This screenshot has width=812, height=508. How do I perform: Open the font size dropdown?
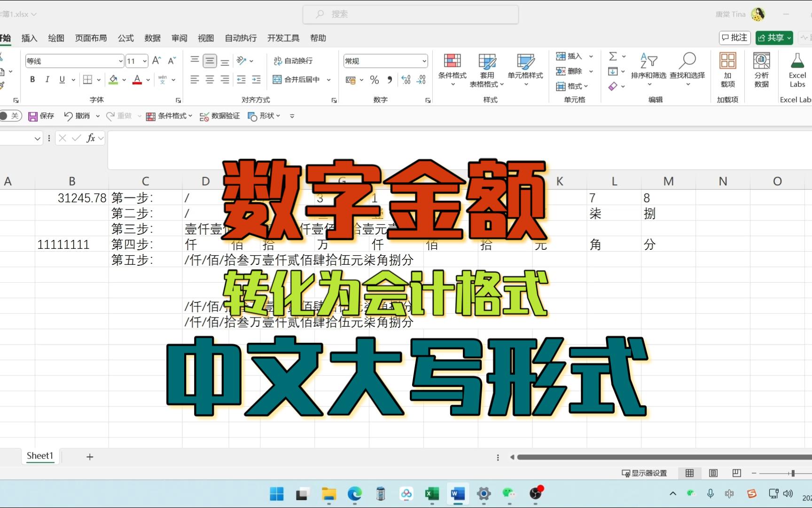coord(144,61)
